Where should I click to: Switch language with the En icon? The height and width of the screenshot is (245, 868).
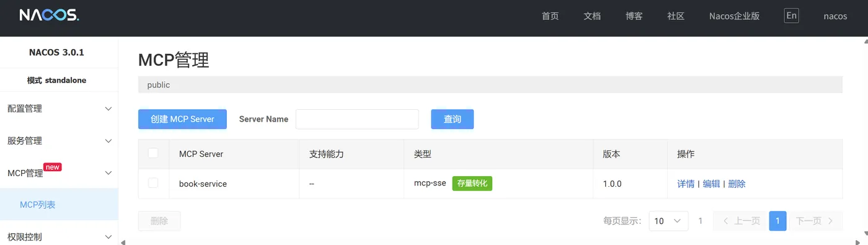791,16
